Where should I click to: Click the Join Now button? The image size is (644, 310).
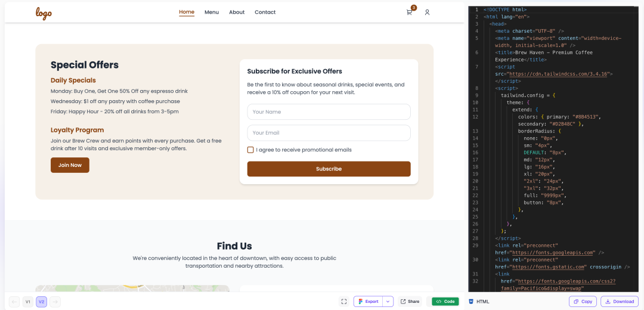[x=70, y=165]
